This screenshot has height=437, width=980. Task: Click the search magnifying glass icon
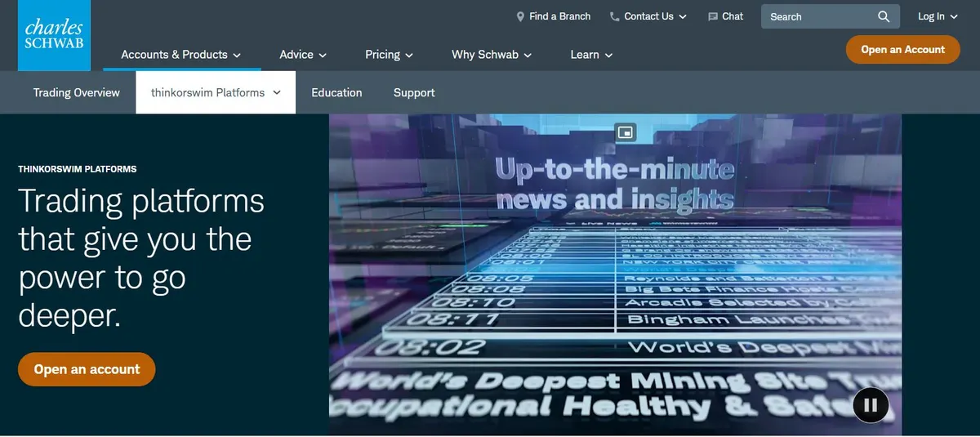pos(884,16)
